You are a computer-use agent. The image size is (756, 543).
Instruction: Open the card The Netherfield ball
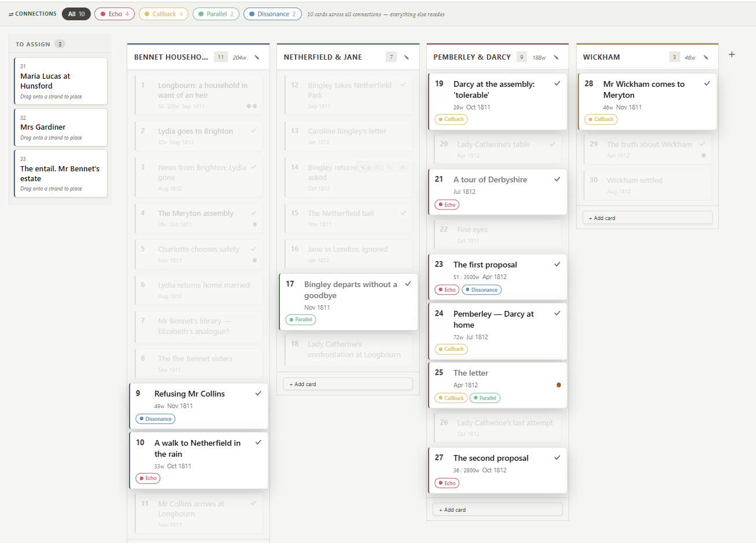point(348,218)
